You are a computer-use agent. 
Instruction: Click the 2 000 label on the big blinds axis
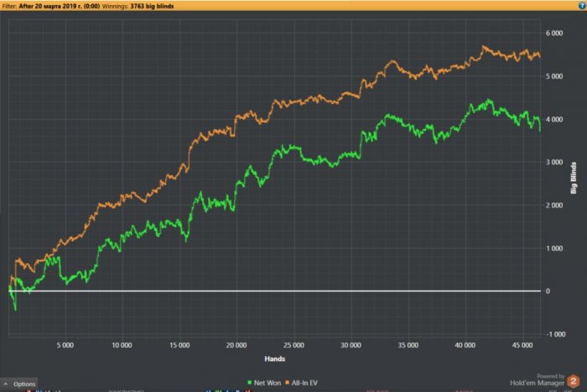[554, 205]
